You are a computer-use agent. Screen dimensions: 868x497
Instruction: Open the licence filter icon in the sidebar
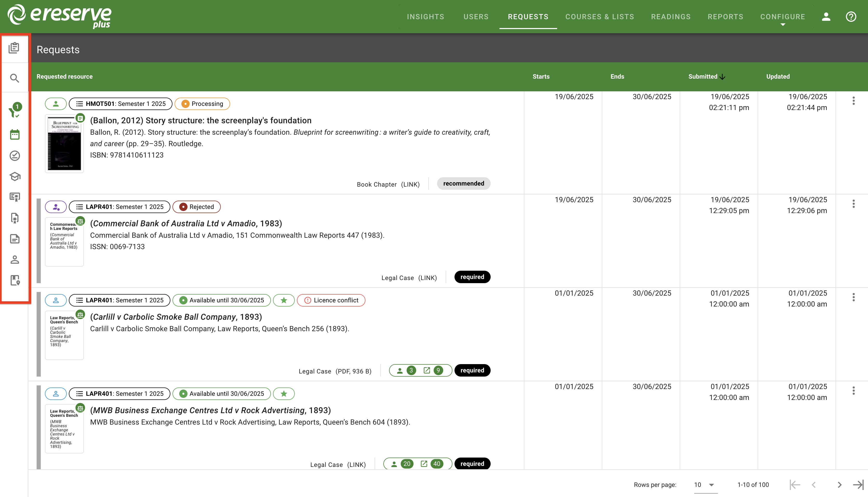click(x=15, y=197)
